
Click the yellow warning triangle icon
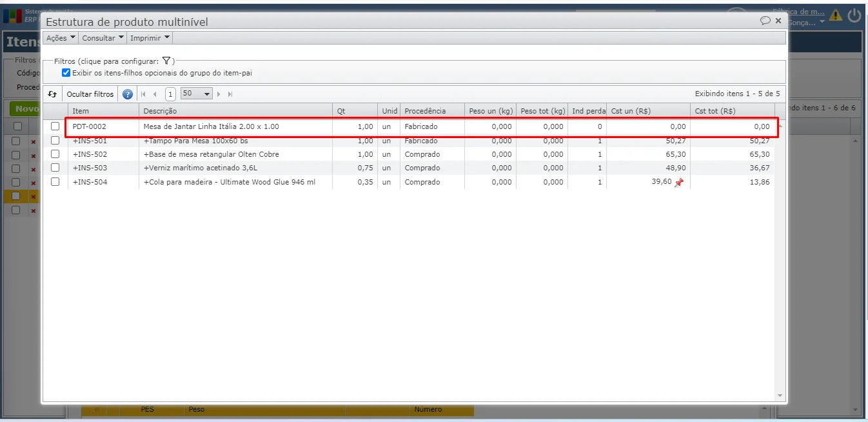click(836, 15)
